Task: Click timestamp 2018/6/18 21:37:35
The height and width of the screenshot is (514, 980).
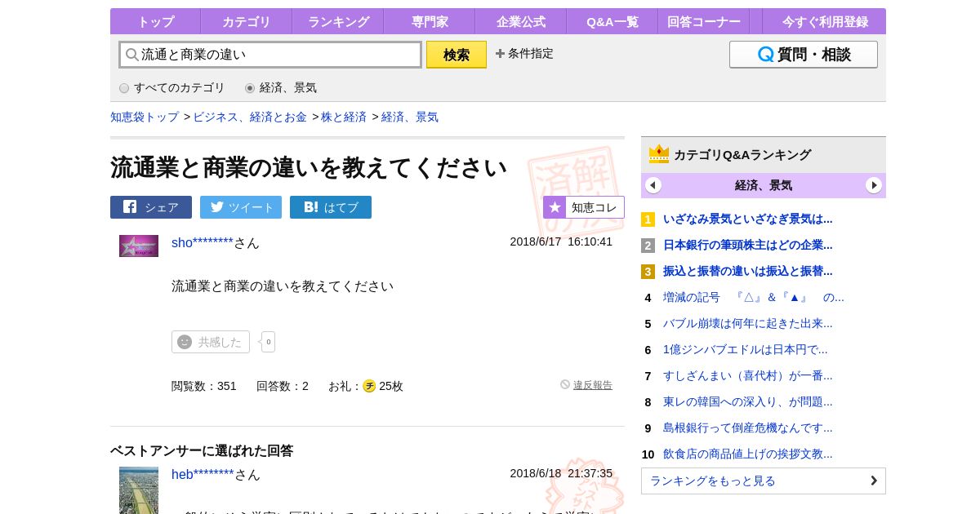Action: coord(561,473)
